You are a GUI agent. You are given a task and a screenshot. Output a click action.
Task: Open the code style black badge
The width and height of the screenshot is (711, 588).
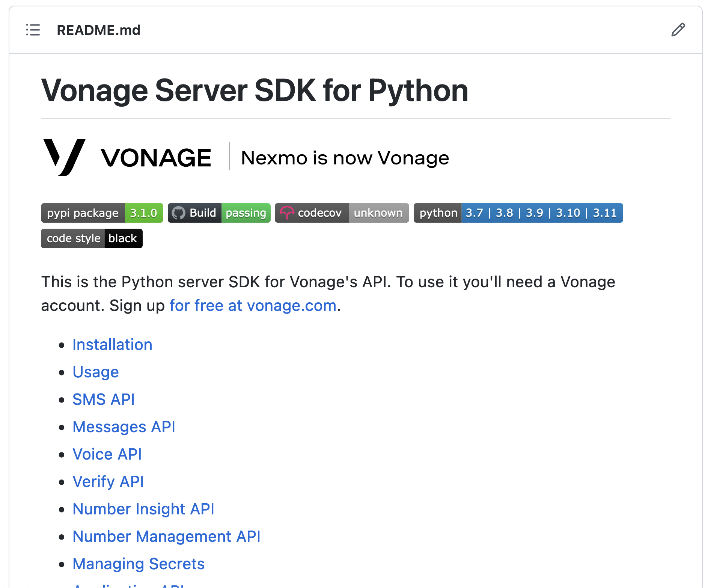tap(92, 238)
